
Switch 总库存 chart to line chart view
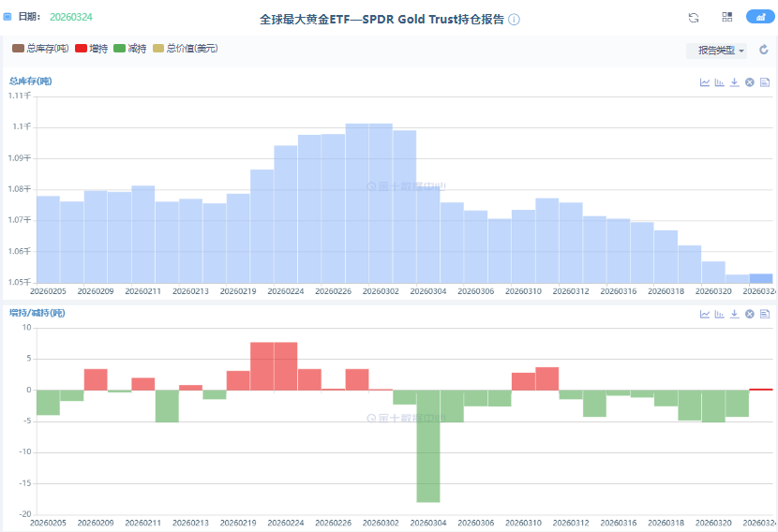pos(705,82)
